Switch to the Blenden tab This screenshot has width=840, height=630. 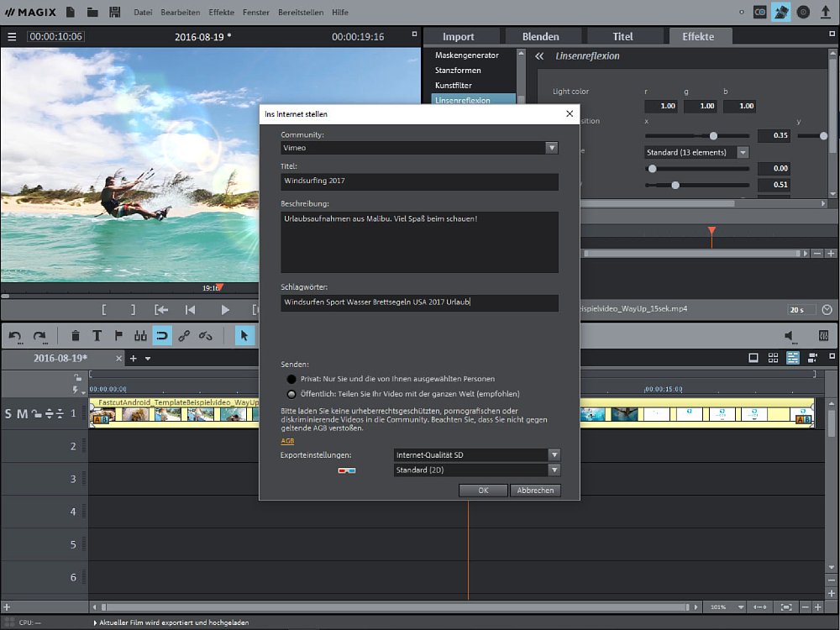[543, 37]
